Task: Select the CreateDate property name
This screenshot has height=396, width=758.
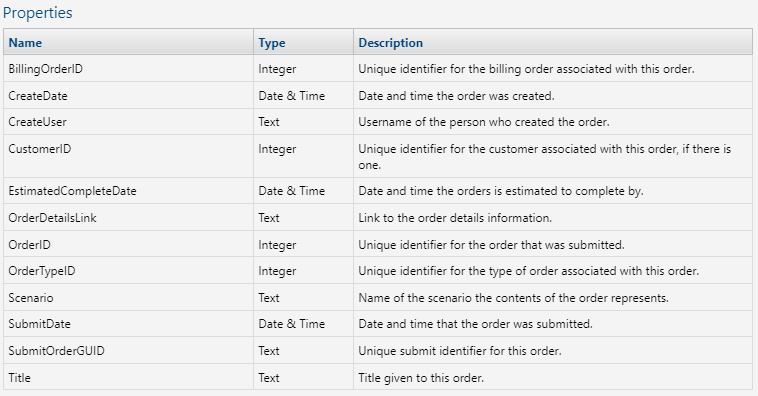Action: click(x=38, y=96)
